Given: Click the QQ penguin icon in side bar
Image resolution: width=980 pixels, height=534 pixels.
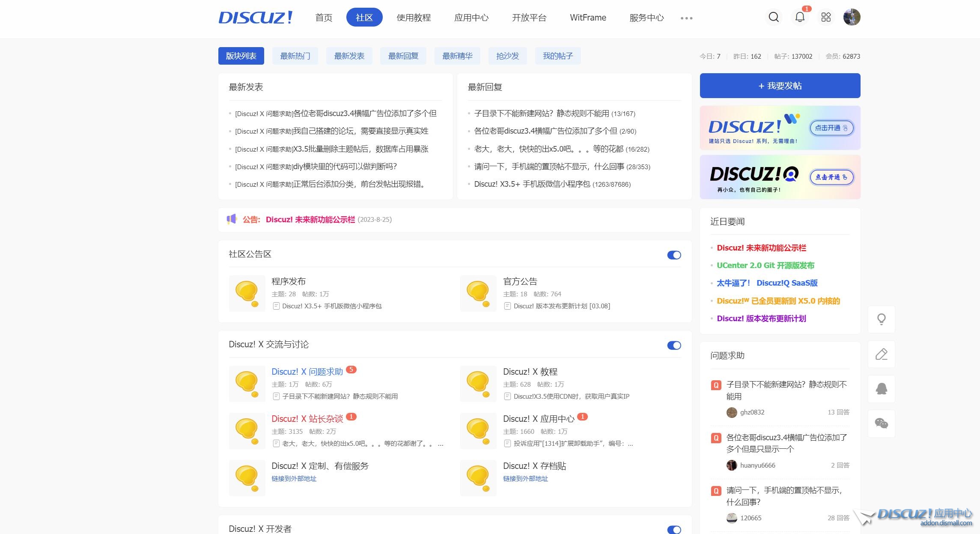Looking at the screenshot, I should (882, 389).
